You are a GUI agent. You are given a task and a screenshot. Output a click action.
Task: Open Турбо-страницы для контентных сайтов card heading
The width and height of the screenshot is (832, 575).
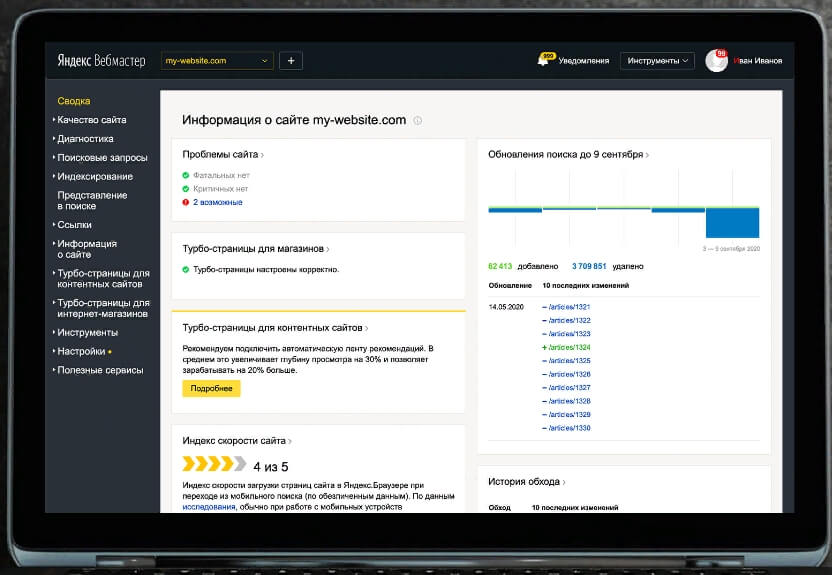pos(275,328)
